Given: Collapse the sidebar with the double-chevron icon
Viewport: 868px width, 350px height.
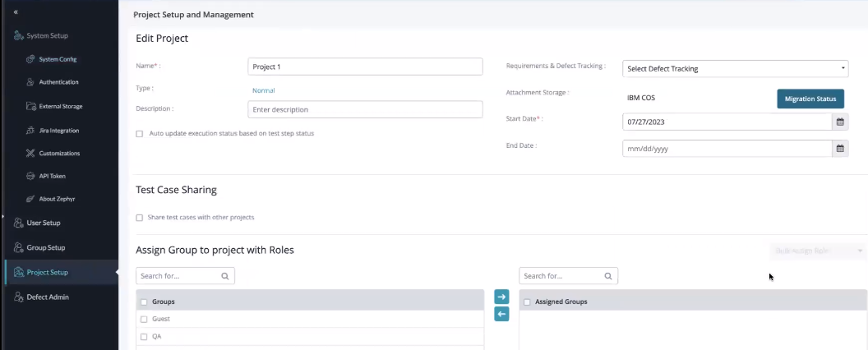Looking at the screenshot, I should click(16, 12).
